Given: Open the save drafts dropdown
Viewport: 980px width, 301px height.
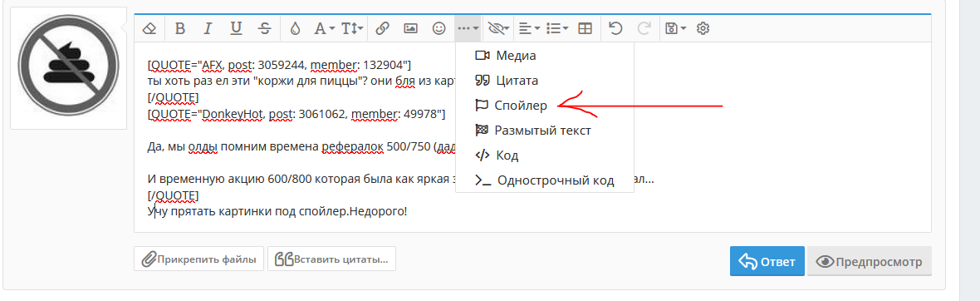Looking at the screenshot, I should click(x=675, y=28).
